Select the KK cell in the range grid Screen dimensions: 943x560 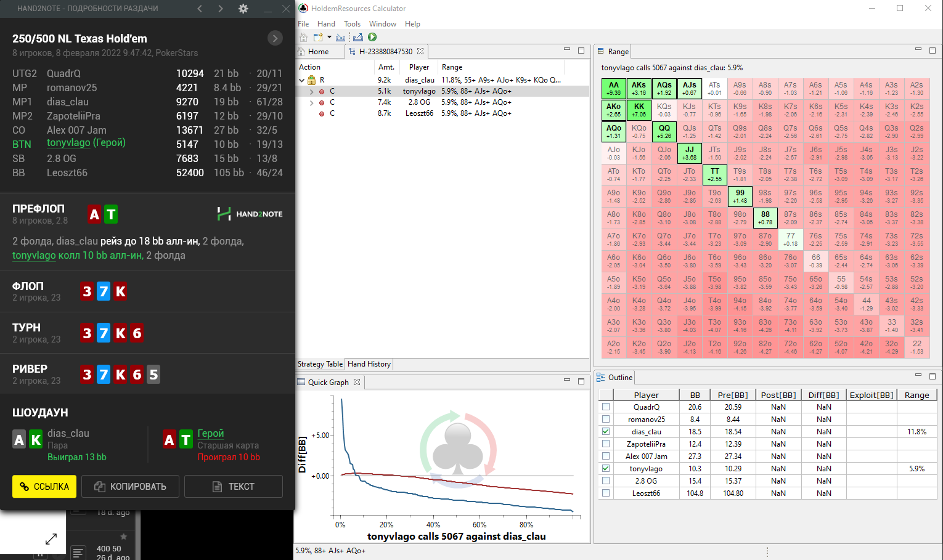pos(639,110)
